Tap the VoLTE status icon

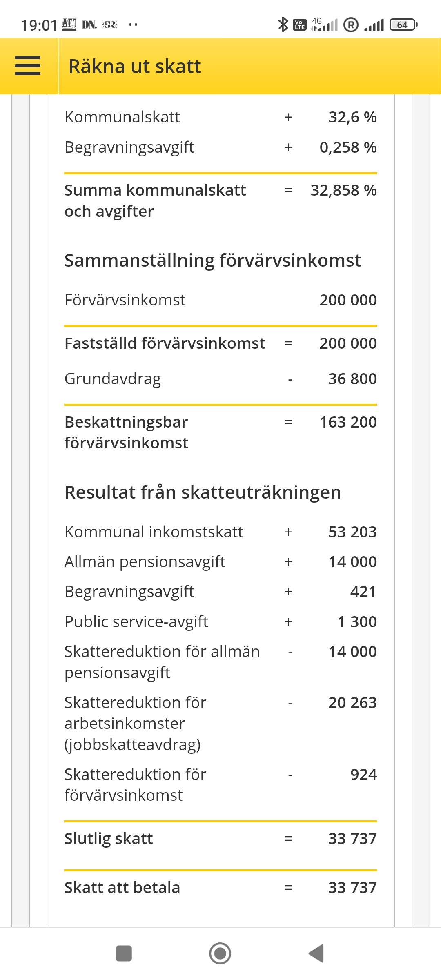pos(300,25)
